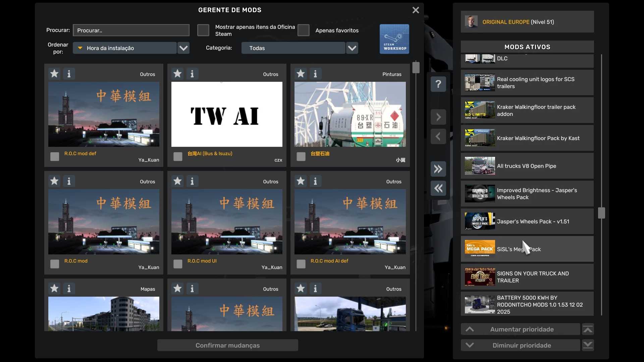Toggle Apenas favoritos checkbox
644x362 pixels.
(x=303, y=30)
